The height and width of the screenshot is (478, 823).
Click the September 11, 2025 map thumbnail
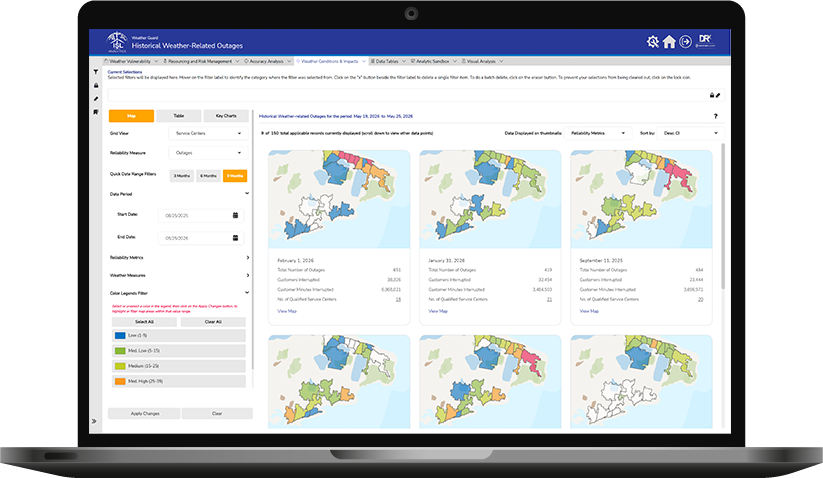pyautogui.click(x=641, y=199)
